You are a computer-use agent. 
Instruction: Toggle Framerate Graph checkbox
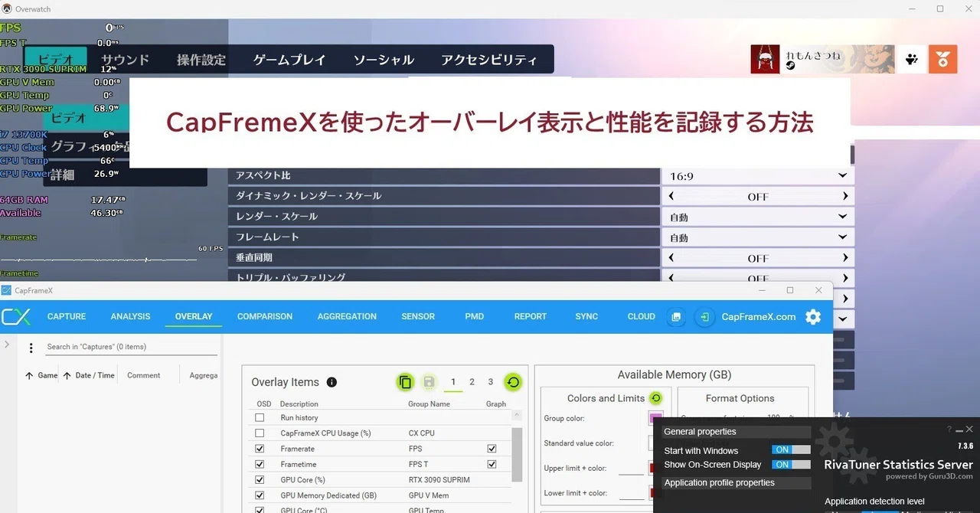click(x=492, y=449)
